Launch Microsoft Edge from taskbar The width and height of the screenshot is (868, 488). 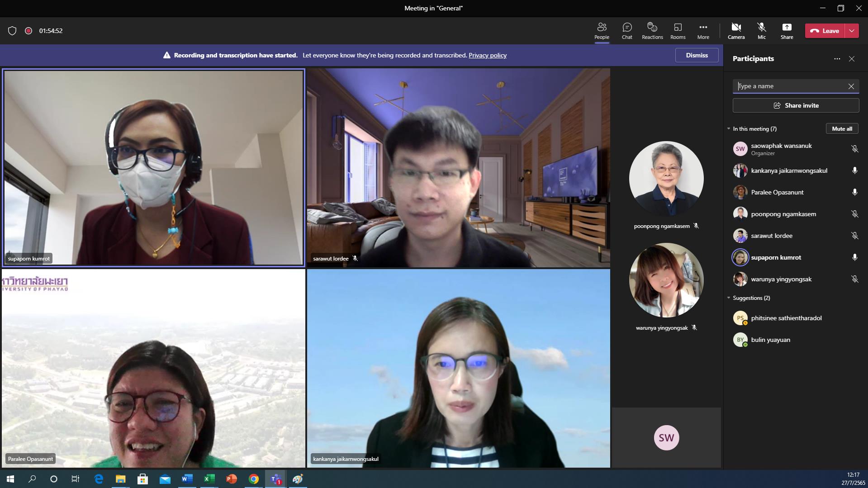98,479
